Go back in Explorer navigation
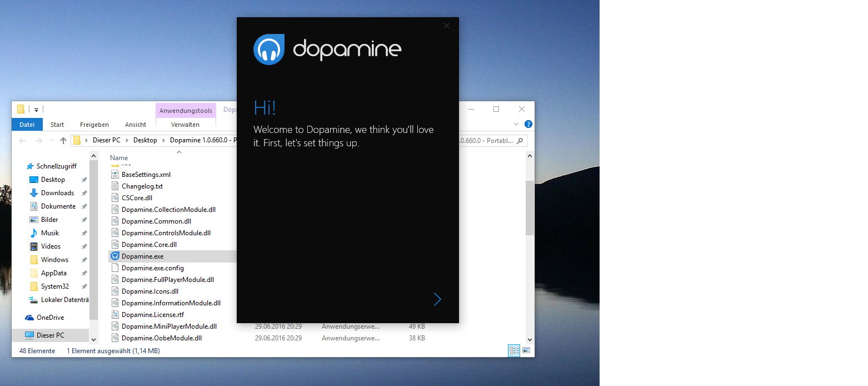Image resolution: width=868 pixels, height=386 pixels. pos(22,141)
